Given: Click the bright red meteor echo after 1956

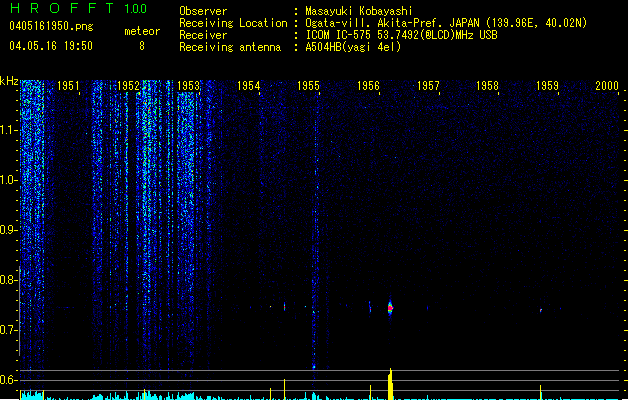Looking at the screenshot, I should click(390, 308).
